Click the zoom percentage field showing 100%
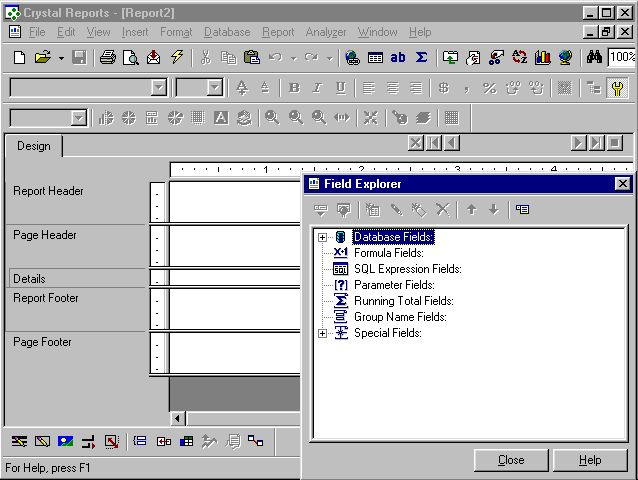The height and width of the screenshot is (480, 638). [x=621, y=57]
